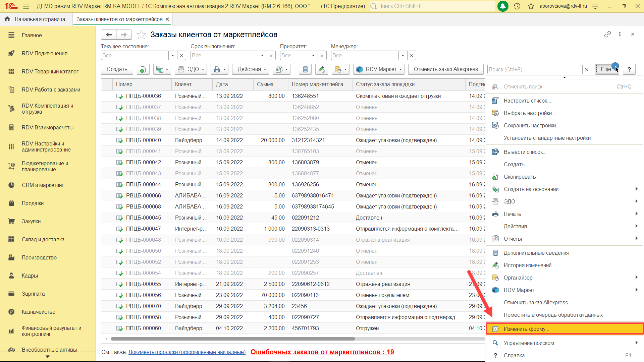Click the Поиск (Ctrl+F) search field

(x=535, y=69)
